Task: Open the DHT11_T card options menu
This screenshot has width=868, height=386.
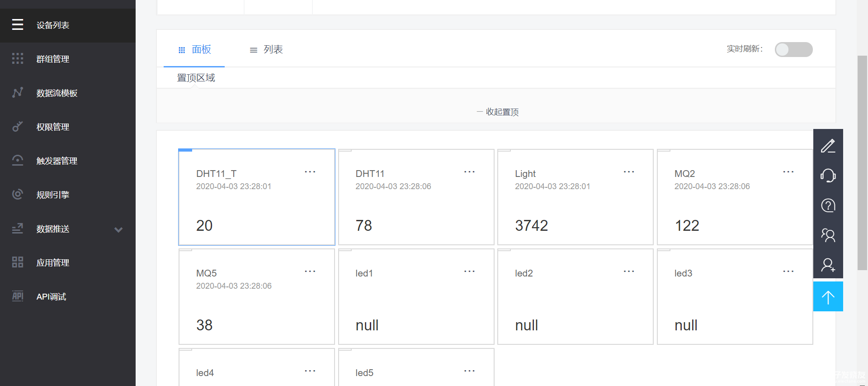Action: pyautogui.click(x=310, y=172)
